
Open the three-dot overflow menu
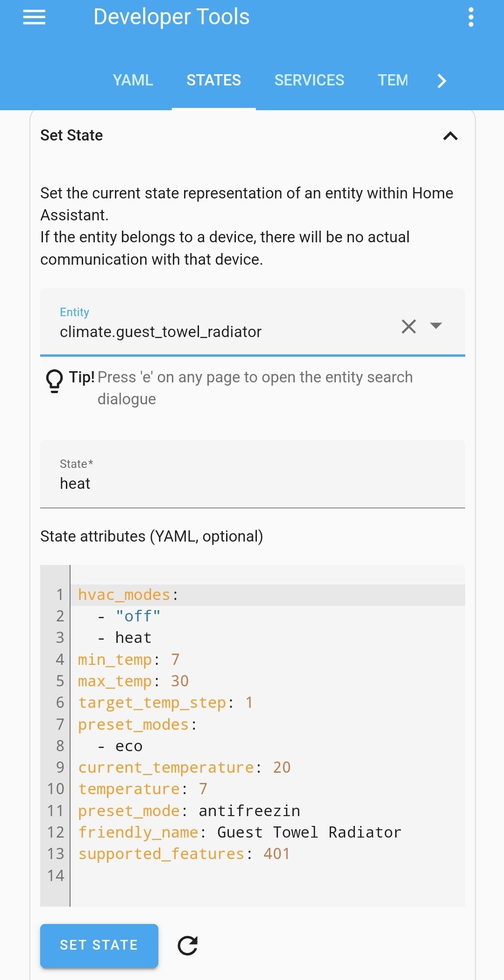point(471,17)
